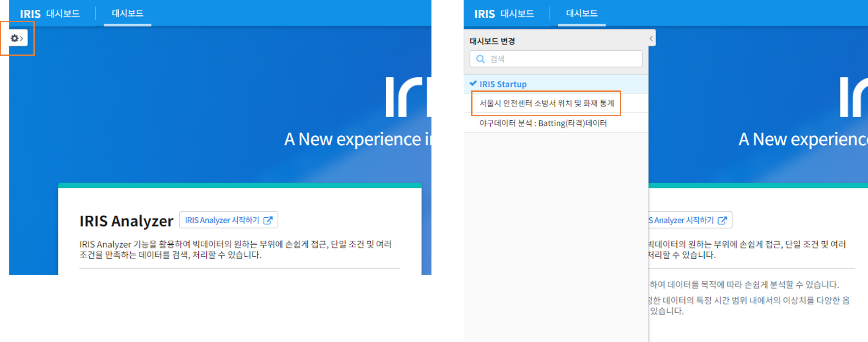Viewport: 868px width, 342px height.
Task: Select IRIS Startup dashboard entry
Action: point(556,84)
